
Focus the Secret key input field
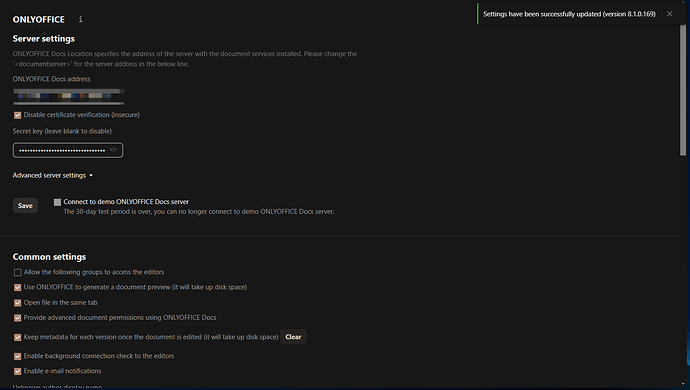pos(68,150)
